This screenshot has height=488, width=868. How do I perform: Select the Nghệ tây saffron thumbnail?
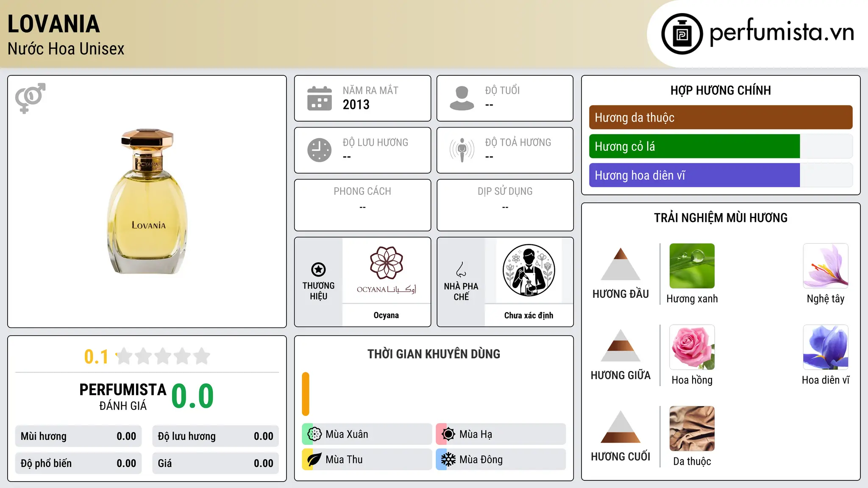[826, 266]
